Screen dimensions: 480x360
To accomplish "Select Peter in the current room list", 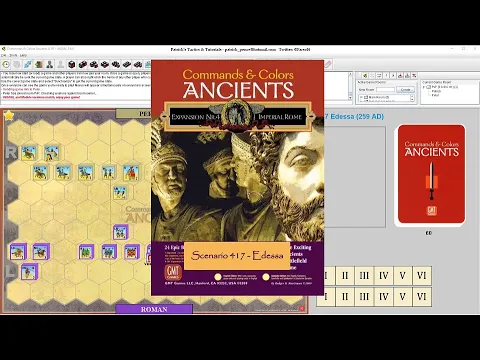I will [435, 95].
